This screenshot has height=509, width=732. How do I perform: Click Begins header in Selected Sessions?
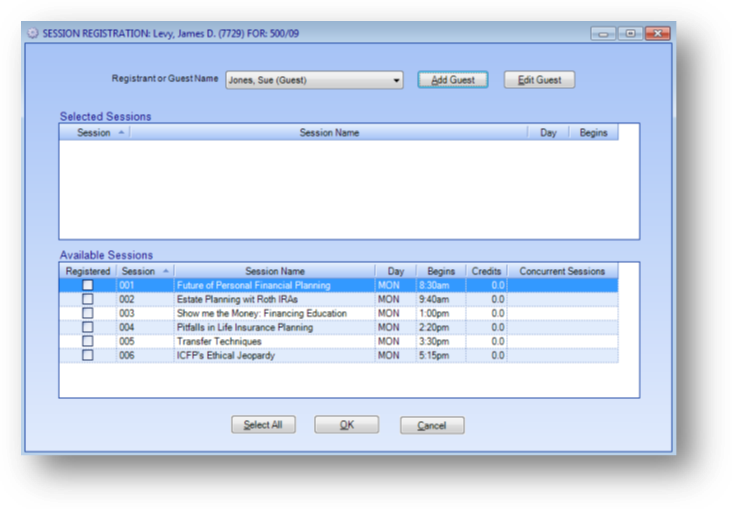coord(593,133)
